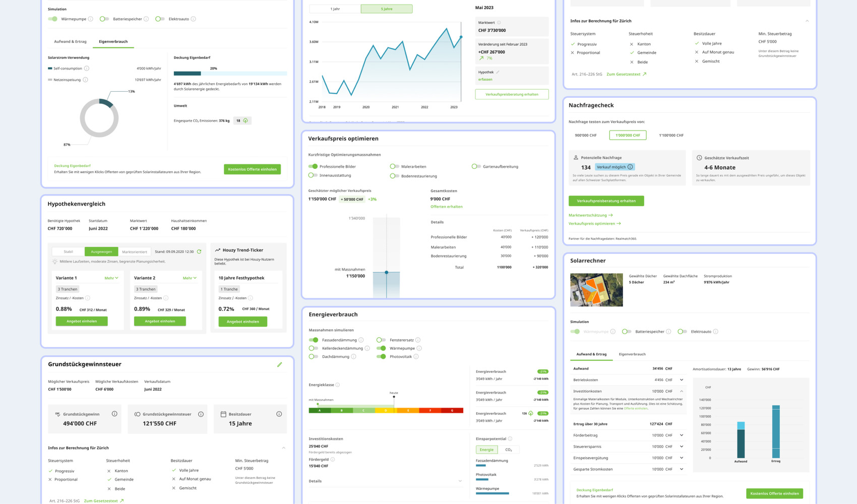Expand the Steuerersparnis row chevron

[682, 447]
